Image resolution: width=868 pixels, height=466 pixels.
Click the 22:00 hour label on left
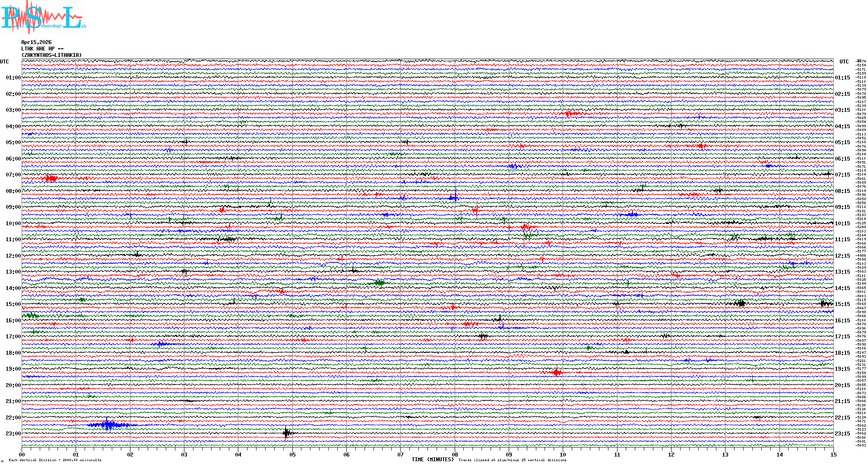coord(13,418)
